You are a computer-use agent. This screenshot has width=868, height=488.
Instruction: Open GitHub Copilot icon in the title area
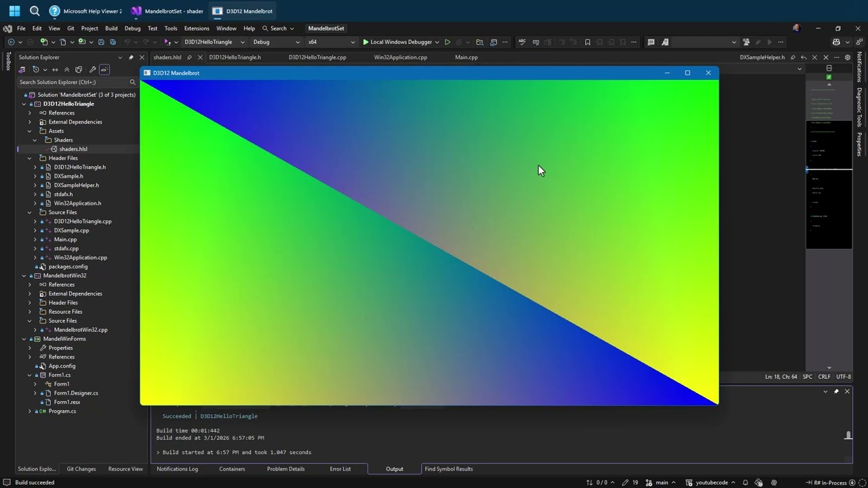[836, 42]
